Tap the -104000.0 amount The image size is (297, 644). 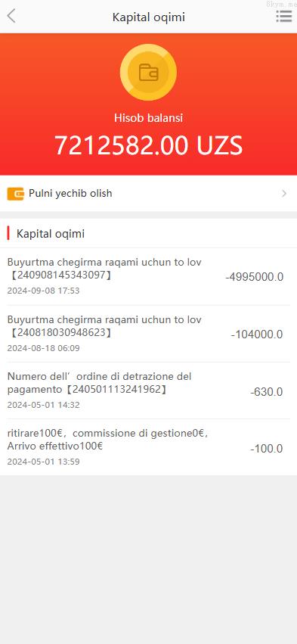pyautogui.click(x=257, y=334)
